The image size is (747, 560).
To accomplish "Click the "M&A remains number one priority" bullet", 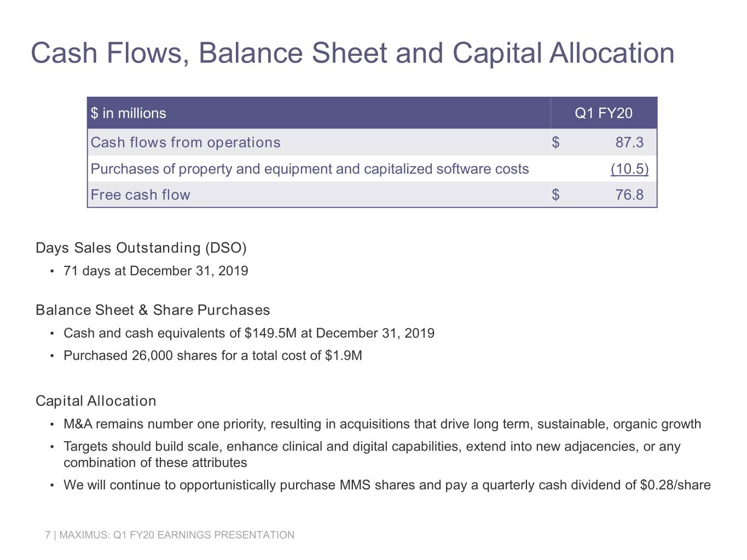I will 382,424.
